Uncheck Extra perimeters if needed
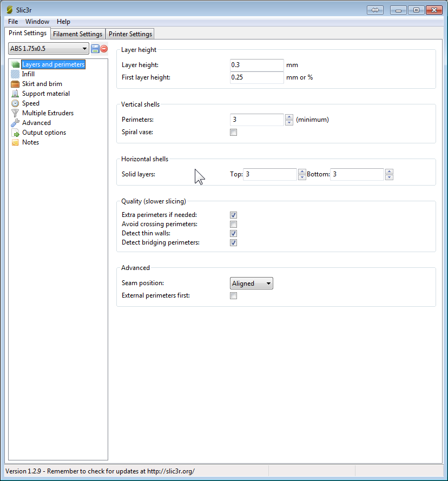This screenshot has width=448, height=481. click(234, 215)
